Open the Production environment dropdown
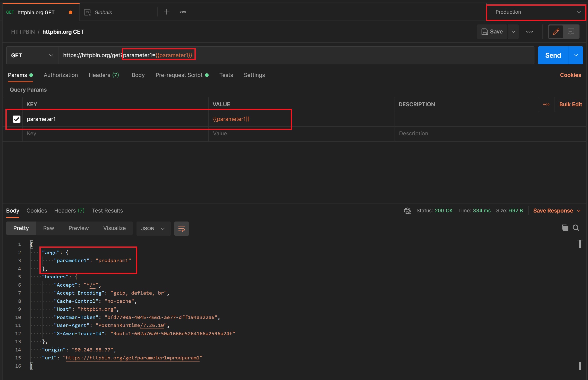This screenshot has height=380, width=588. point(536,12)
